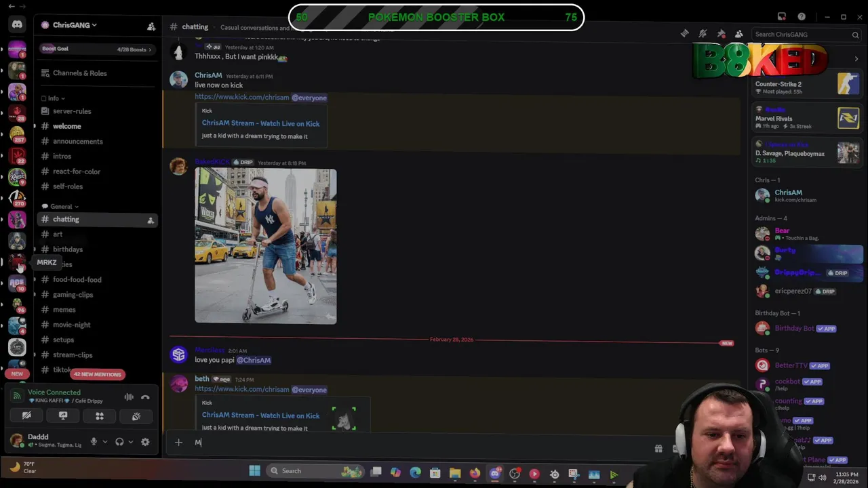Image resolution: width=868 pixels, height=488 pixels.
Task: Click the plus attach button in message bar
Action: (x=178, y=443)
